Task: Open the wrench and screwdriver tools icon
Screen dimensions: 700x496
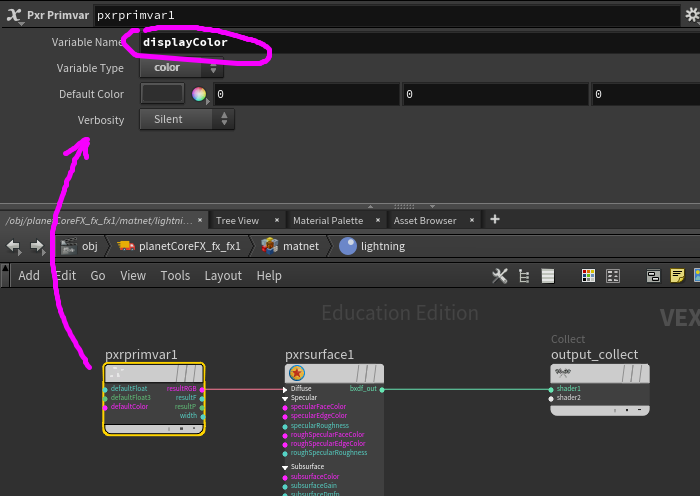Action: (x=500, y=276)
